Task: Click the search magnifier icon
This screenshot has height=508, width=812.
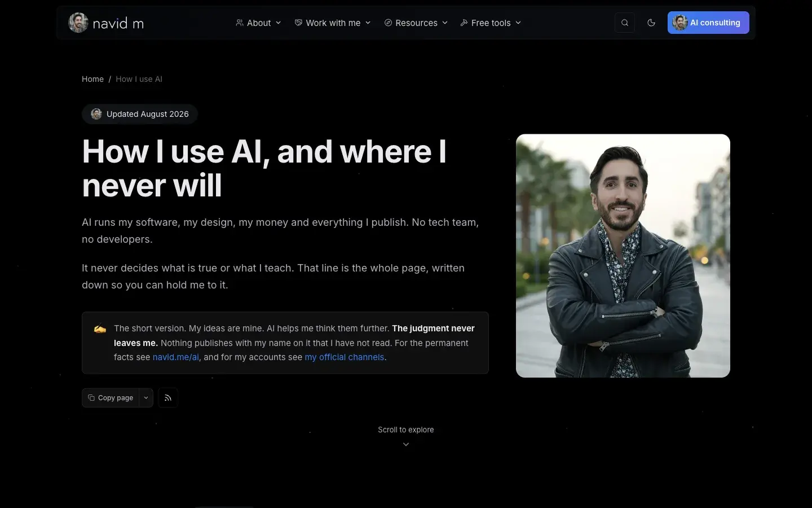Action: coord(625,23)
